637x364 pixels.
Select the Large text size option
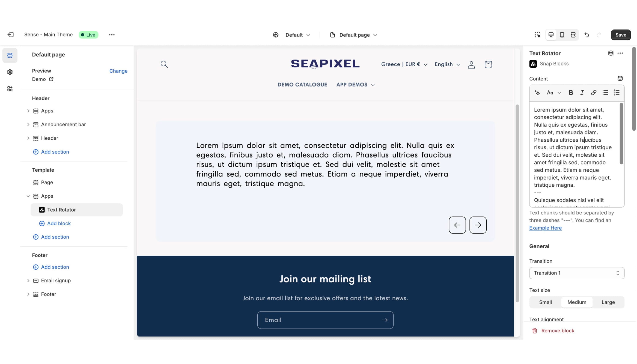(608, 302)
